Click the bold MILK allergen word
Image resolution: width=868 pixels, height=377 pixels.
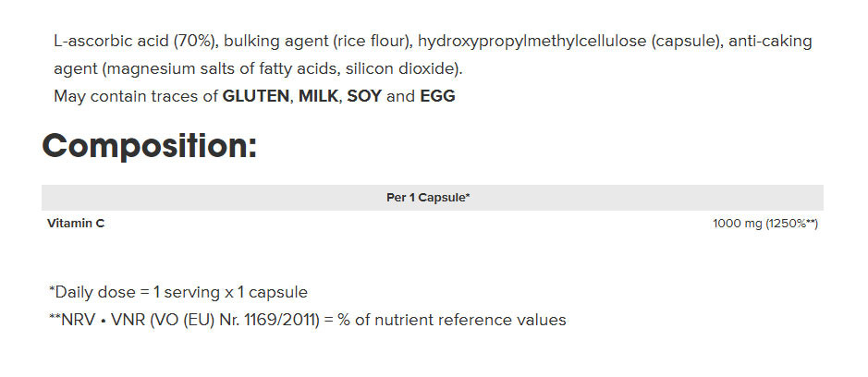tap(318, 96)
